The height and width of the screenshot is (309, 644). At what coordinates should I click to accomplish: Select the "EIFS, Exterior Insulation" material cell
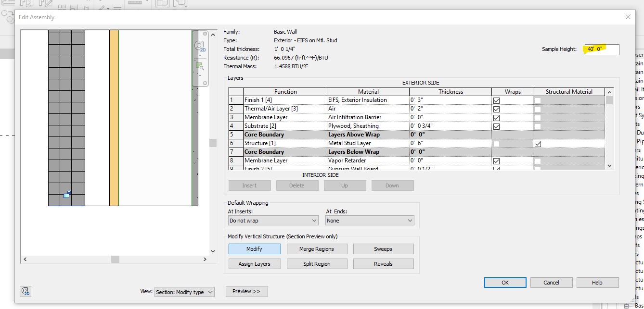click(368, 100)
